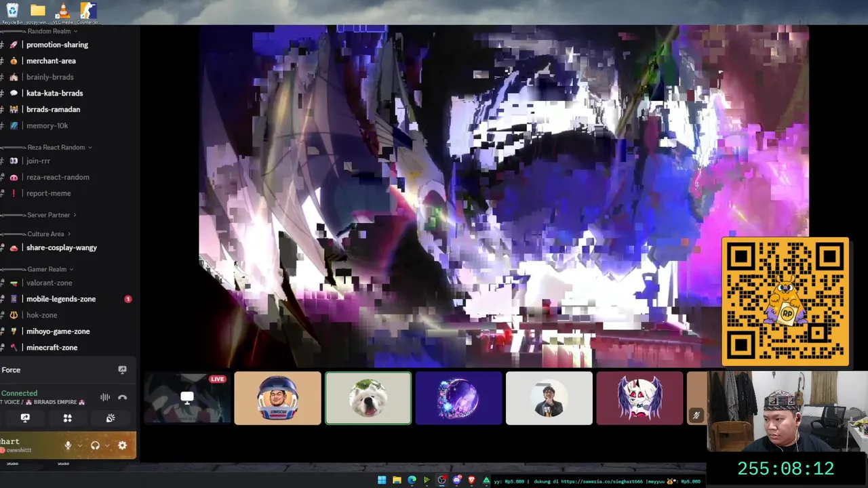Open user settings gear

tap(122, 445)
